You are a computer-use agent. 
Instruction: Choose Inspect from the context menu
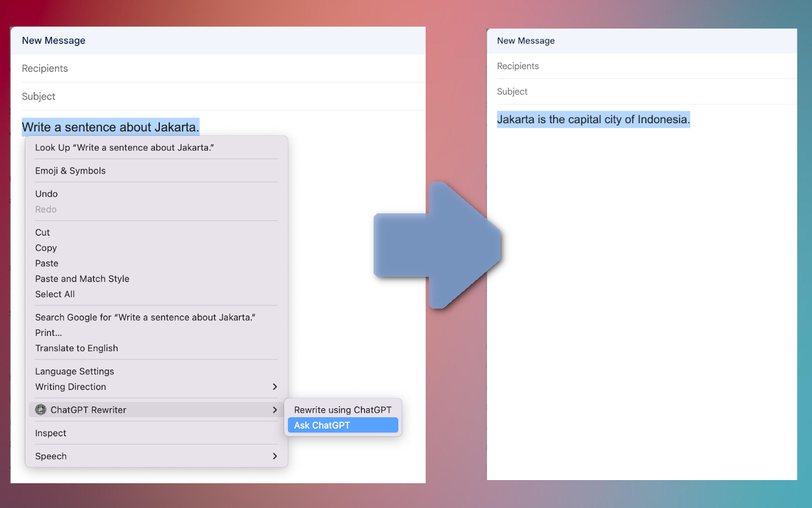coord(156,433)
